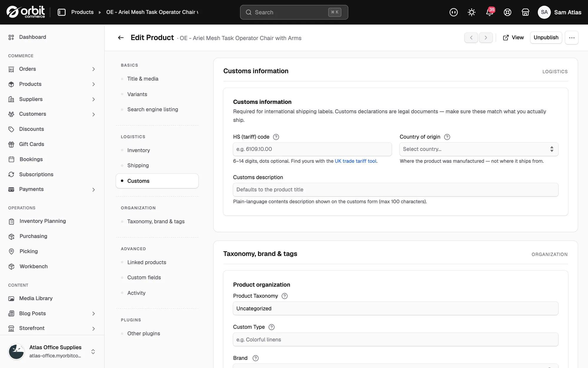Expand the Blog Posts submenu chevron
Viewport: 588px width, 368px height.
[x=93, y=314]
